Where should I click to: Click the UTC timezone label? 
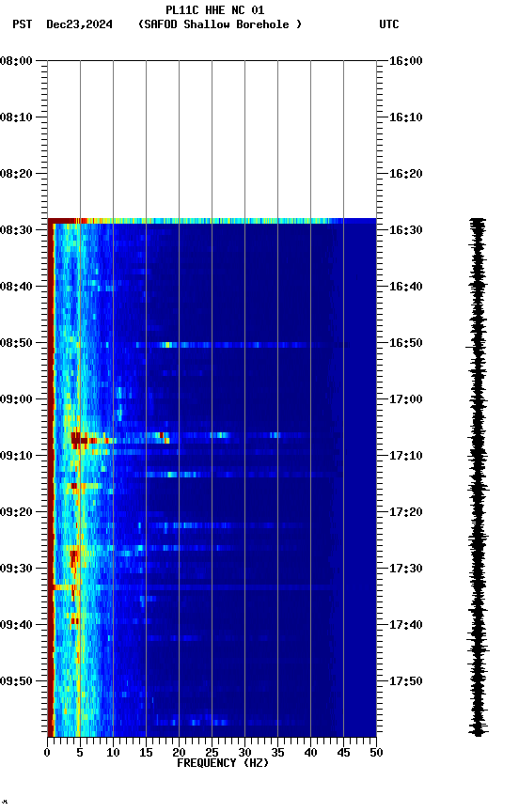(389, 24)
